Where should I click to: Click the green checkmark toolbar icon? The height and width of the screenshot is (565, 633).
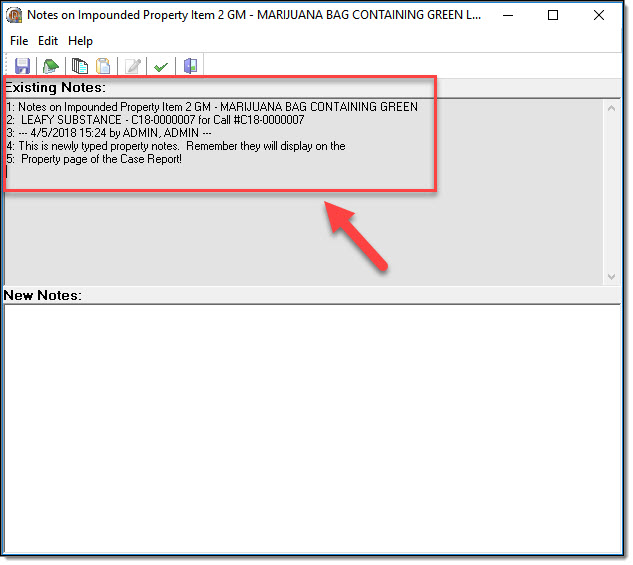click(160, 67)
